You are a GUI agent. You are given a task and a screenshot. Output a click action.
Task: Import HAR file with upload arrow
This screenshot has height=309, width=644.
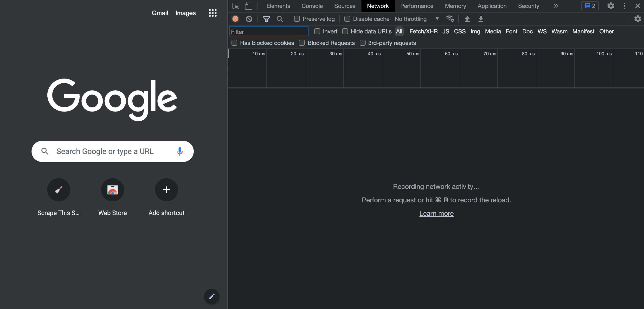(467, 19)
